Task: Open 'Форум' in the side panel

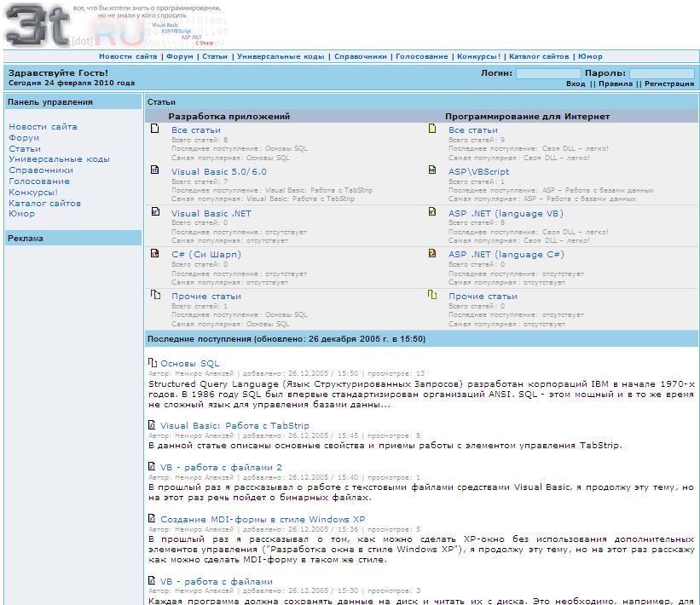Action: pyautogui.click(x=24, y=138)
